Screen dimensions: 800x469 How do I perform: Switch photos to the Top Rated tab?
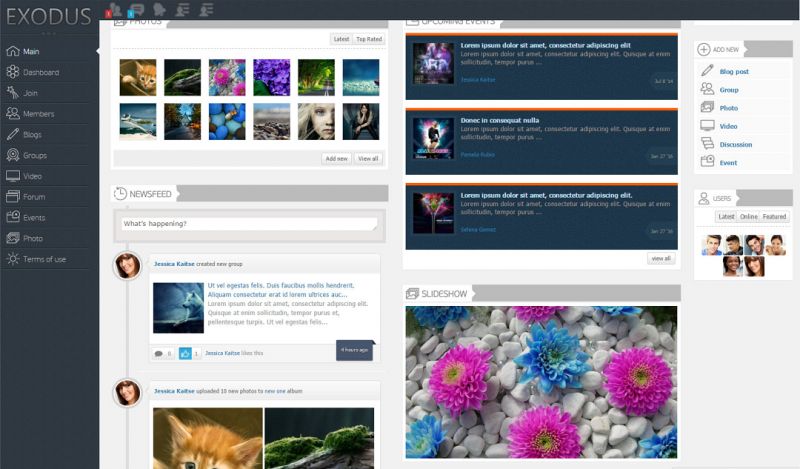[x=369, y=39]
